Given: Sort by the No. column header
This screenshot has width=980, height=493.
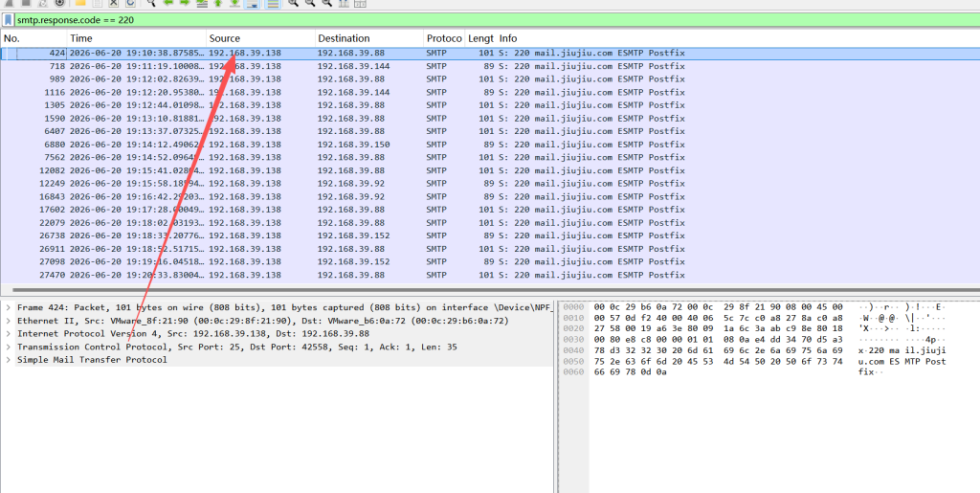Looking at the screenshot, I should pos(33,38).
